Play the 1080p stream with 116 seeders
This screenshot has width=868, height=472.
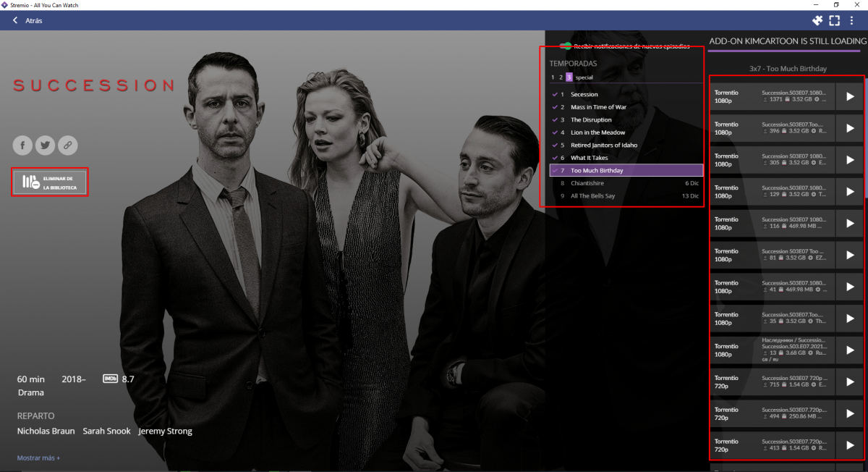click(x=850, y=224)
